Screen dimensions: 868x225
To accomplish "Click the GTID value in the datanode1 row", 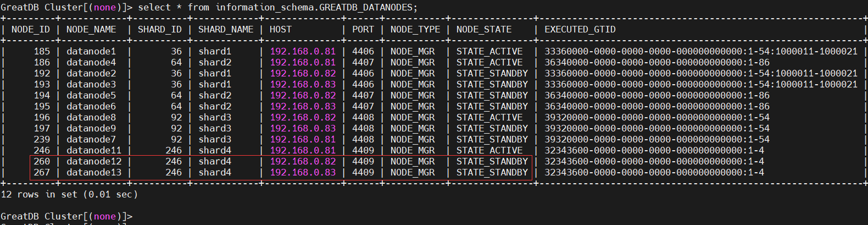I will pyautogui.click(x=701, y=52).
